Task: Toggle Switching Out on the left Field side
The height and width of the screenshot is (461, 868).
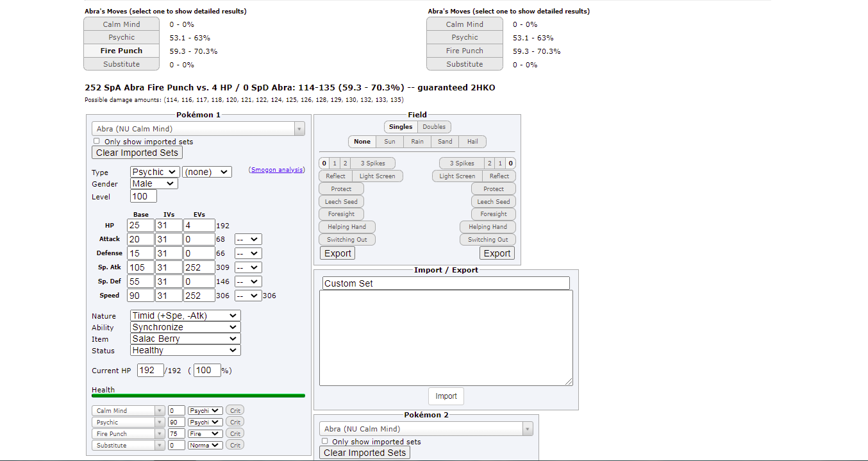Action: (x=347, y=240)
